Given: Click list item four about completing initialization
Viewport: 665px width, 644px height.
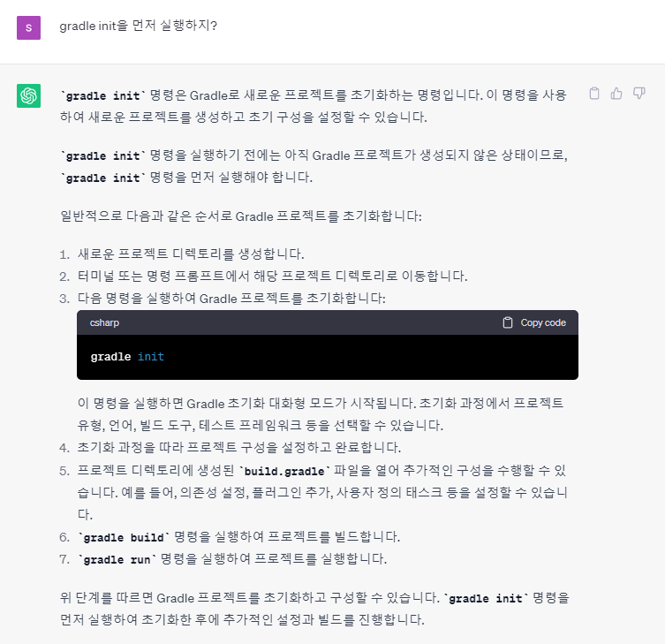Looking at the screenshot, I should point(238,447).
